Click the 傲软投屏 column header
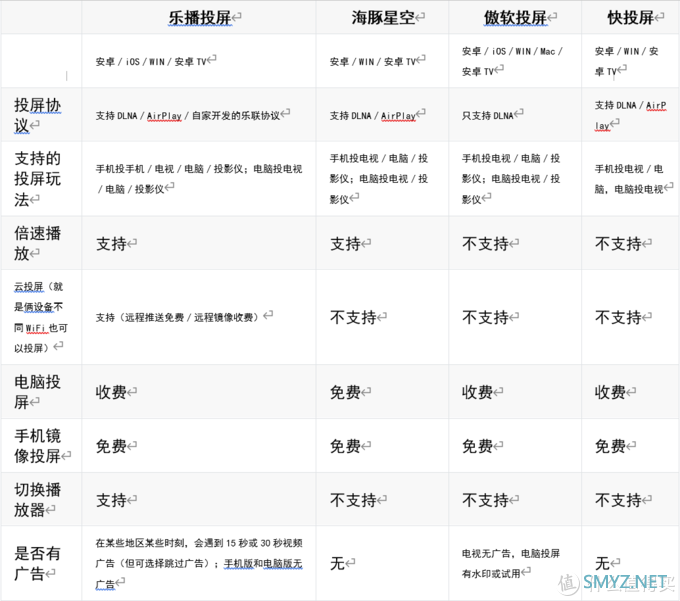The width and height of the screenshot is (680, 601). 515,18
